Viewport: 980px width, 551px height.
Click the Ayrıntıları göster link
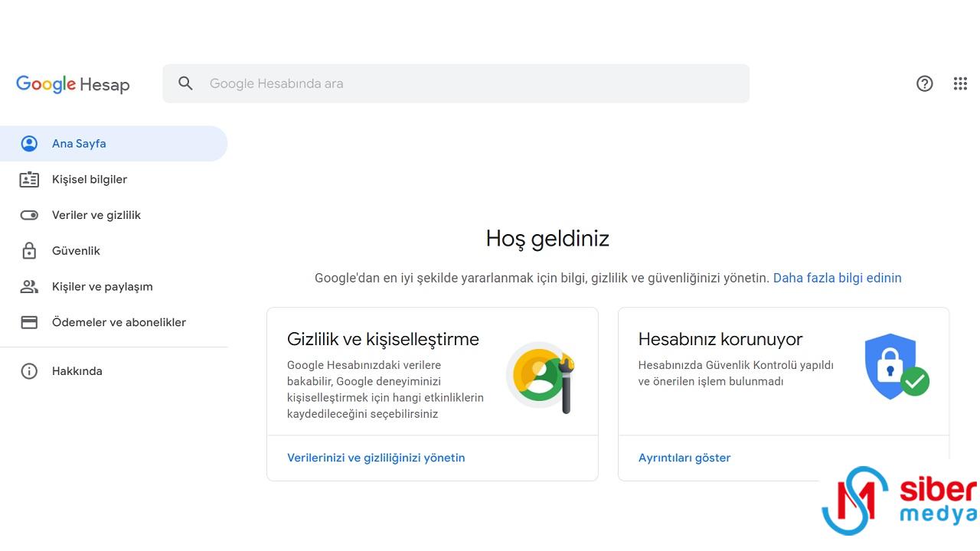click(684, 458)
